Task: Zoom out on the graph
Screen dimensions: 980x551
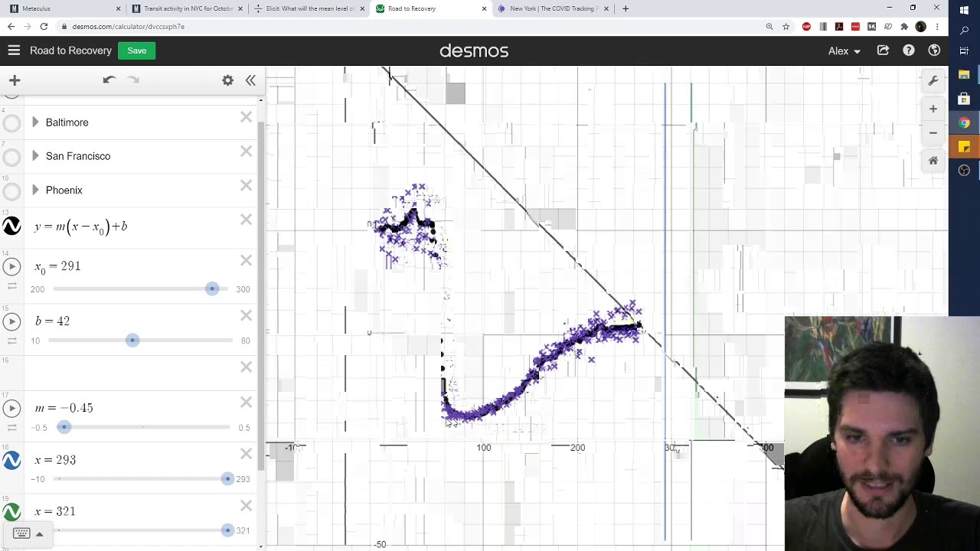Action: click(x=933, y=132)
